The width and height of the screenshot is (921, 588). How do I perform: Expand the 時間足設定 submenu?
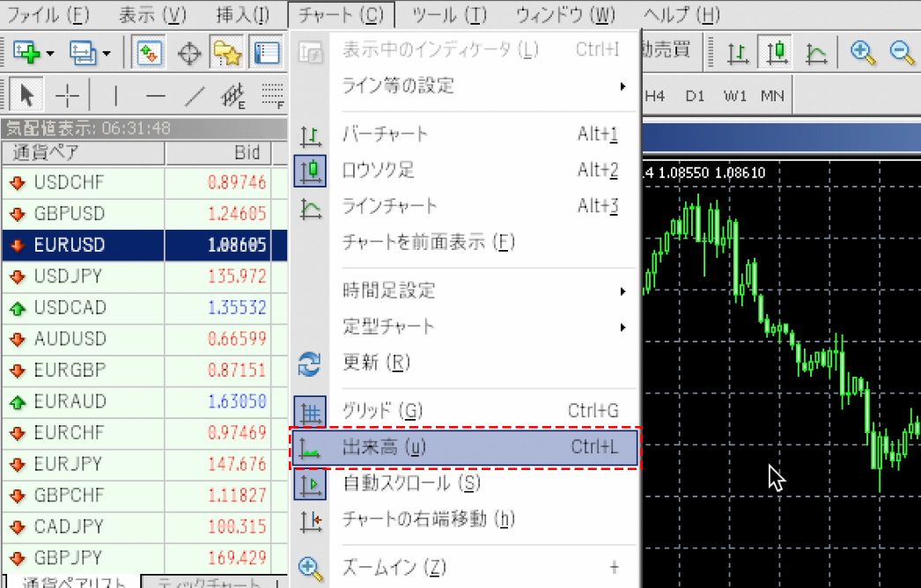(463, 290)
